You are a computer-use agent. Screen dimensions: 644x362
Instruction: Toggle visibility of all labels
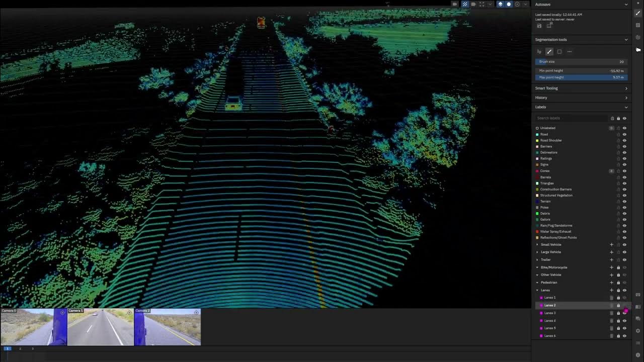[624, 118]
